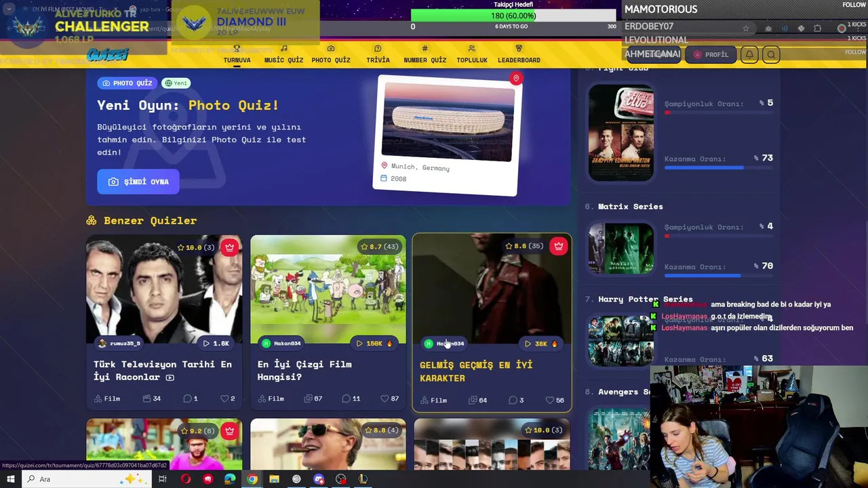The width and height of the screenshot is (868, 488).
Task: Open the Music Quiz tab
Action: tap(283, 54)
